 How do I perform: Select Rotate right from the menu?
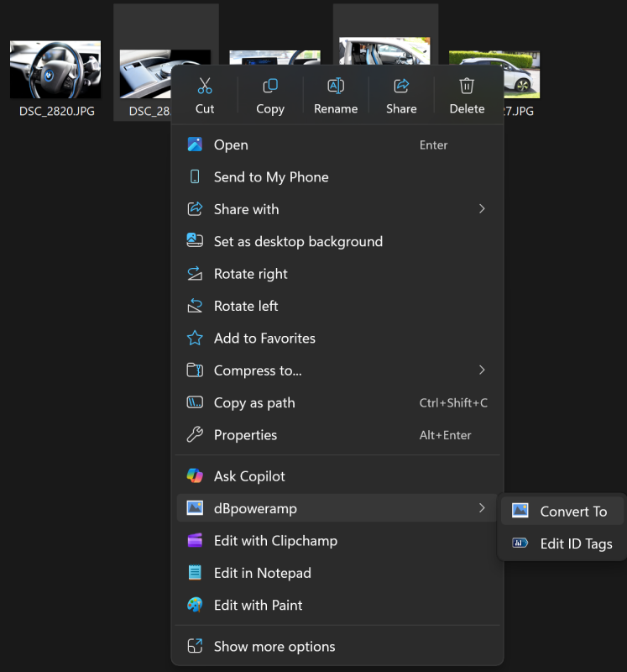pyautogui.click(x=250, y=274)
